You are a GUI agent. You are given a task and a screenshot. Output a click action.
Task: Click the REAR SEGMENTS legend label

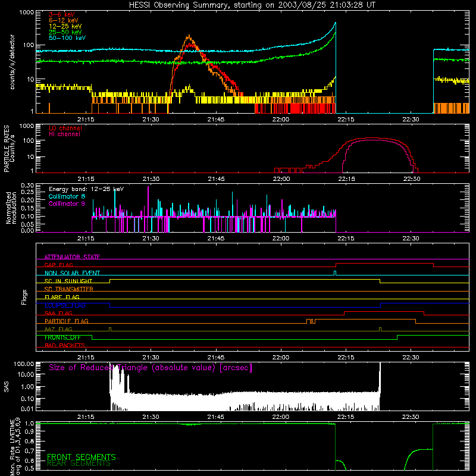pyautogui.click(x=79, y=464)
